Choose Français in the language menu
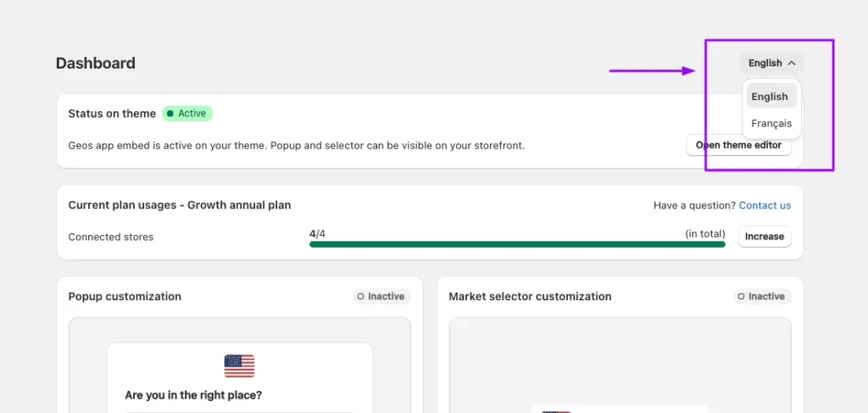This screenshot has width=868, height=413. [x=771, y=124]
